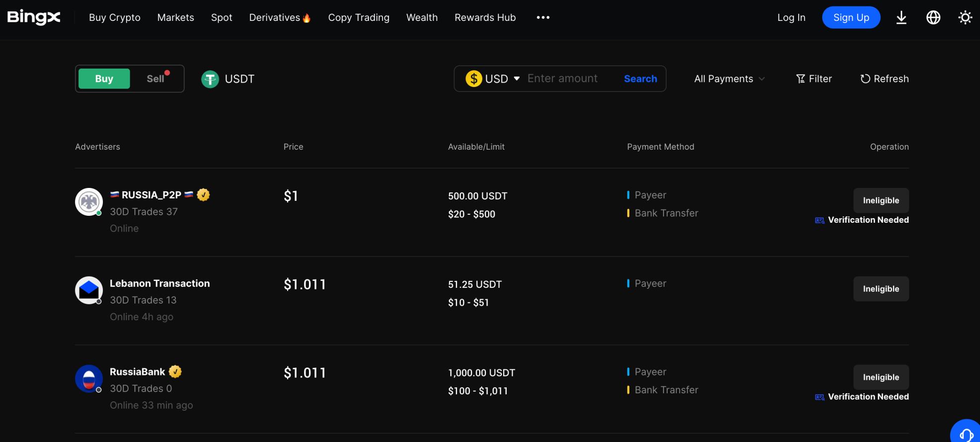The width and height of the screenshot is (980, 442).
Task: Open Lebanon Transaction advertiser avatar
Action: click(x=89, y=290)
